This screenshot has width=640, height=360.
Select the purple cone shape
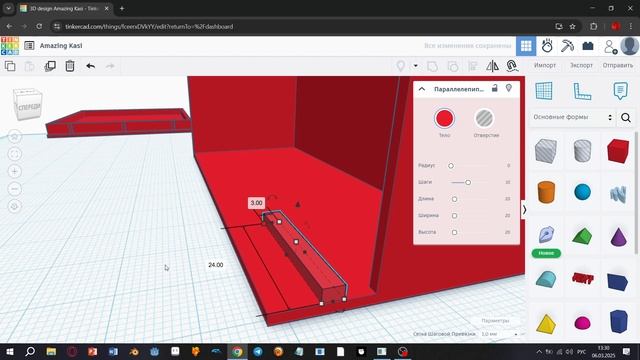point(618,236)
